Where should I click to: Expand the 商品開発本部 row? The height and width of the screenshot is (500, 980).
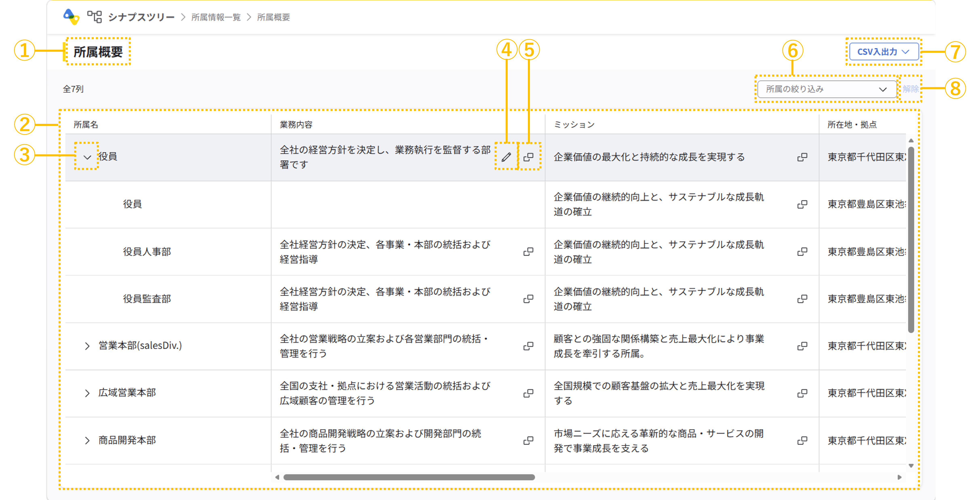click(87, 440)
